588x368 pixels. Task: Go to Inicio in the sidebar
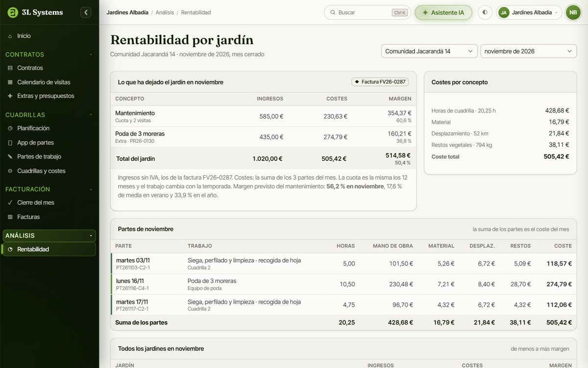tap(49, 36)
